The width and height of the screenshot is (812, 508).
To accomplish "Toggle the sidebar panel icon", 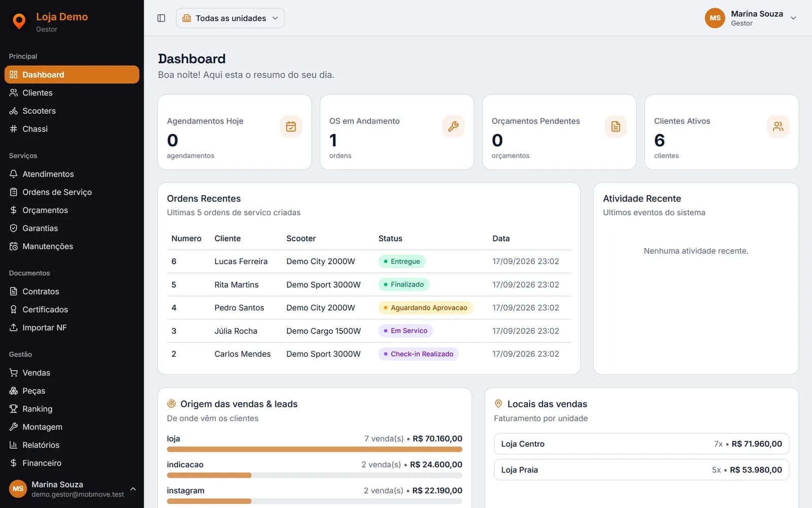I will click(161, 18).
